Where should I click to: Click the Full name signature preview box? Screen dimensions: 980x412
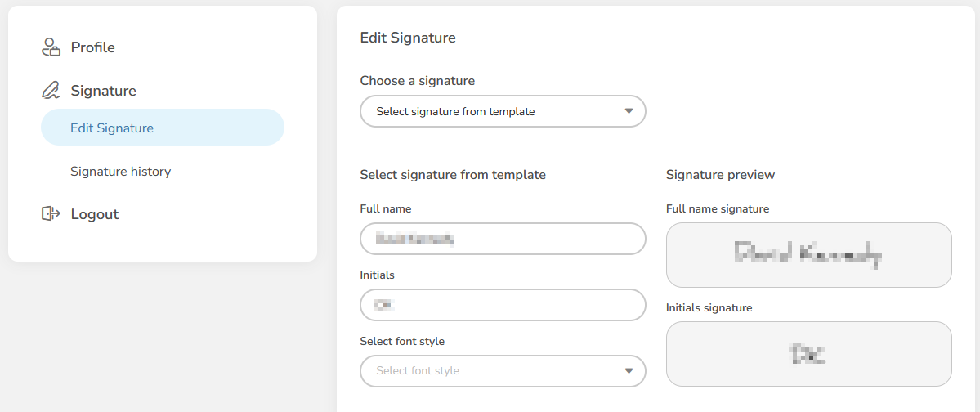point(808,255)
